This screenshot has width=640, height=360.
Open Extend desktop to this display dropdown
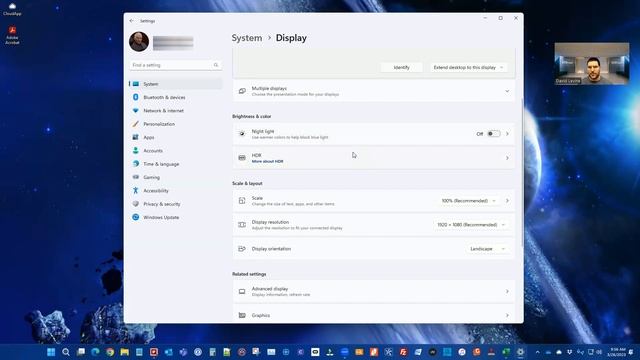point(469,67)
